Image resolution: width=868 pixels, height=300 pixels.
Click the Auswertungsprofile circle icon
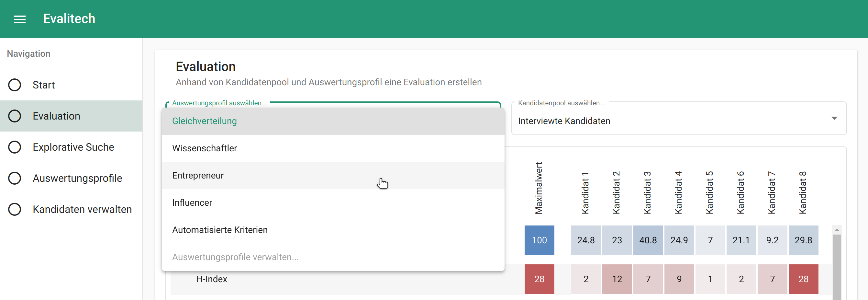click(15, 178)
